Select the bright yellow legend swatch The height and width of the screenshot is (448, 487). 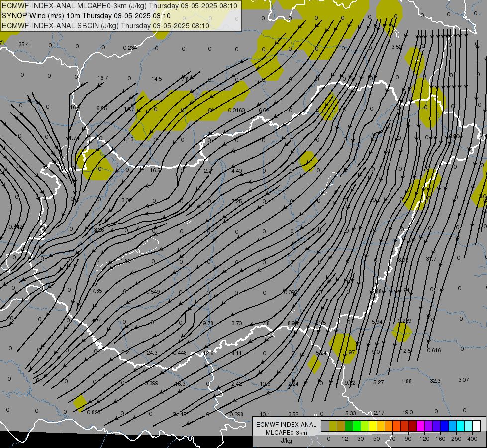pos(373,426)
